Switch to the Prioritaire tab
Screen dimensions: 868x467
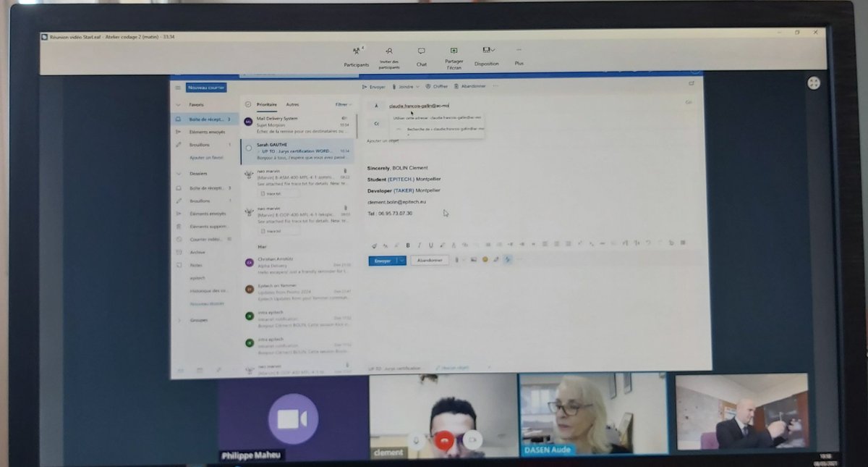266,104
